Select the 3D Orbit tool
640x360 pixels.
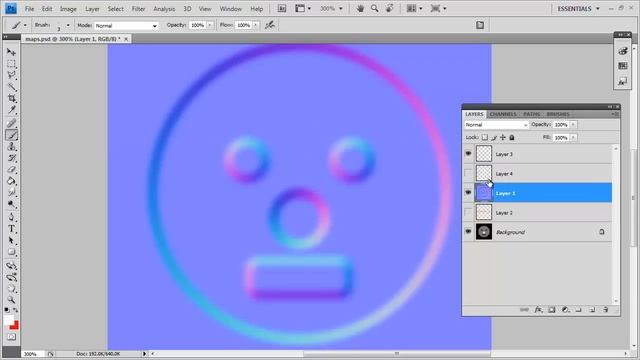(11, 277)
